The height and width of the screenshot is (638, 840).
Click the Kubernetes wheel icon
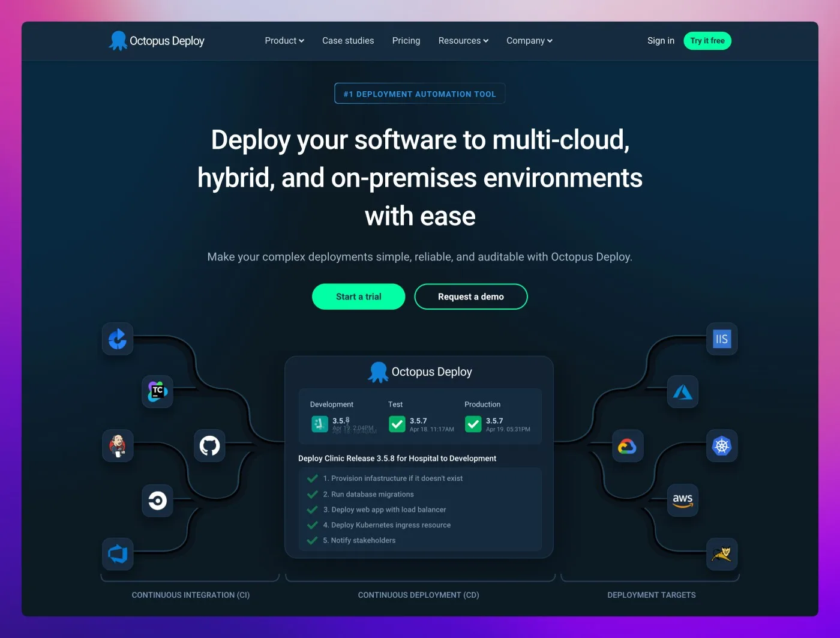click(x=722, y=446)
